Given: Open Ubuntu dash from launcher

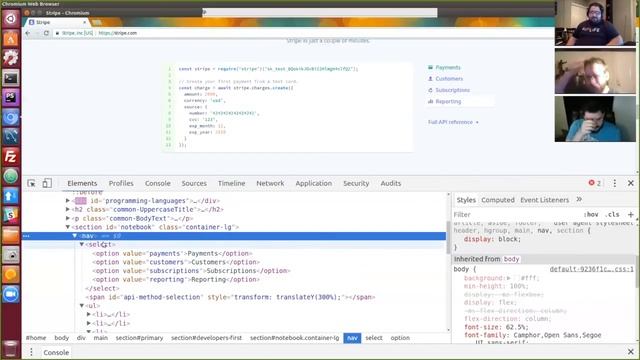Looking at the screenshot, I should click(11, 18).
